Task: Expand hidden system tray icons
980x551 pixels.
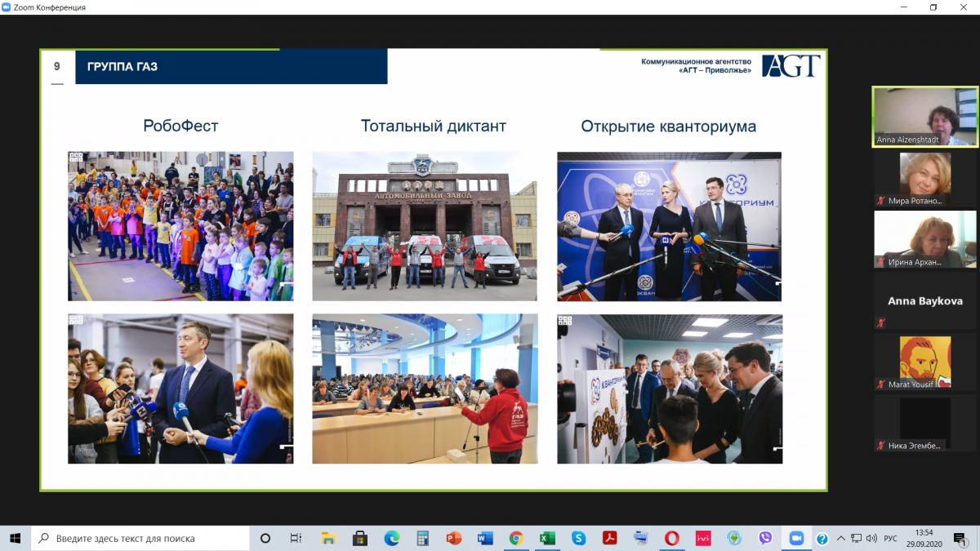Action: pos(840,538)
